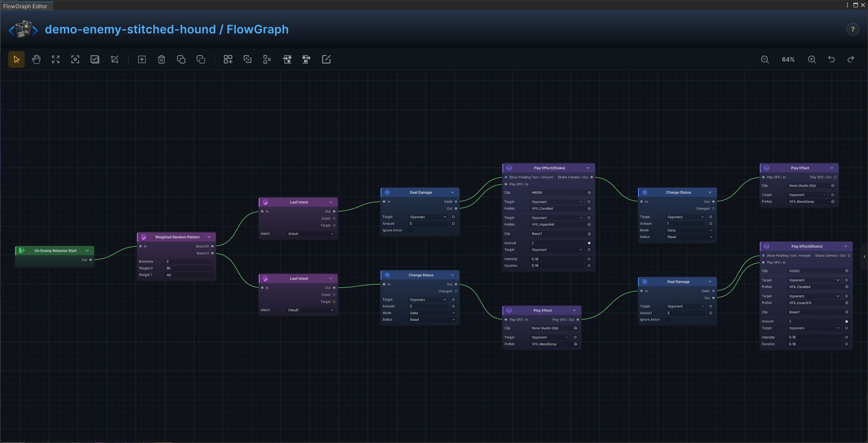Click the import into graph icon

287,59
